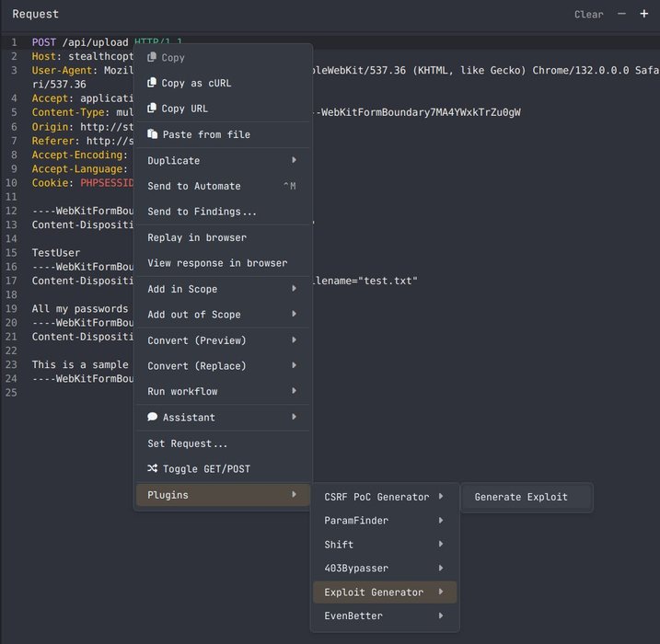The width and height of the screenshot is (660, 644).
Task: Click the copy icon beside Copy URL
Action: point(153,109)
